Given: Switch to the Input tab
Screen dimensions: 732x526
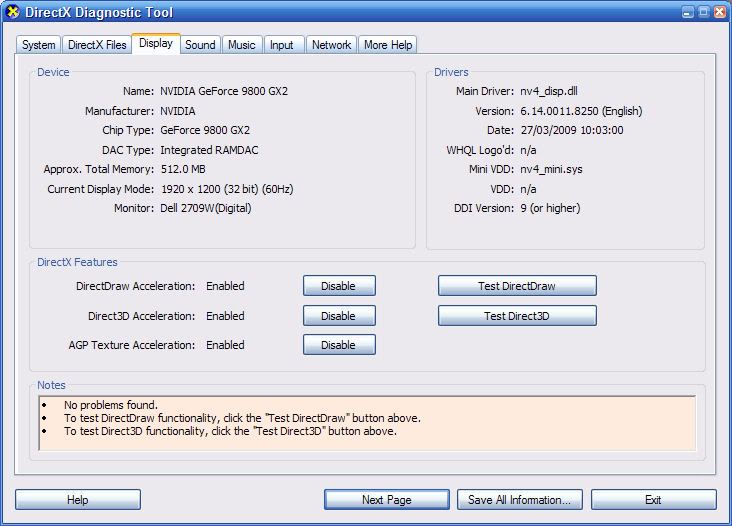Looking at the screenshot, I should tap(282, 45).
